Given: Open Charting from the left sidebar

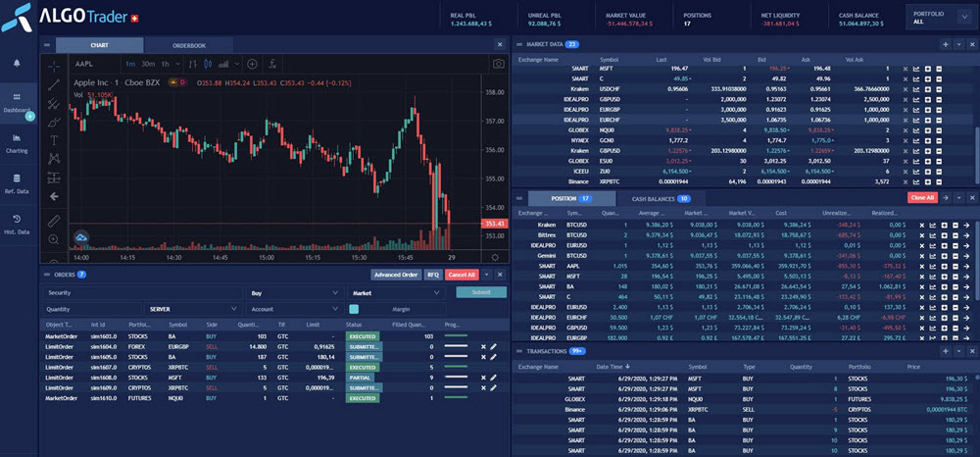Looking at the screenshot, I should [17, 144].
